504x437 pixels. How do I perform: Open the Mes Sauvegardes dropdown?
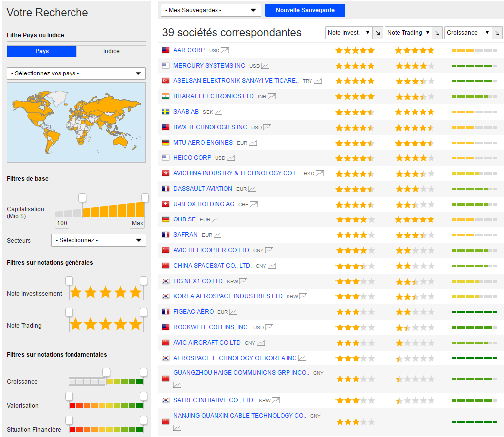pos(211,10)
